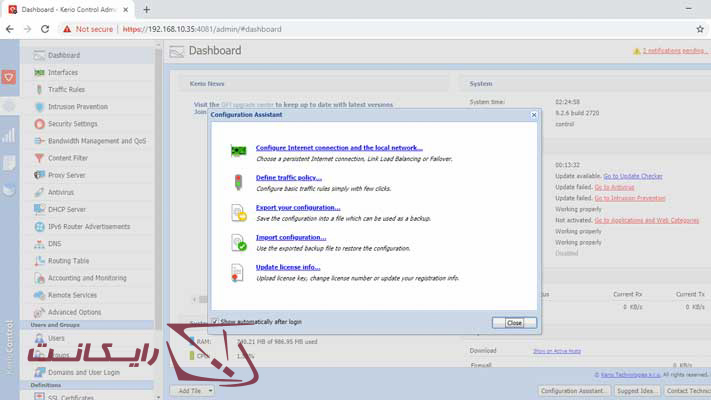Image resolution: width=711 pixels, height=400 pixels.
Task: Uncheck Show automatically after login
Action: (x=215, y=322)
